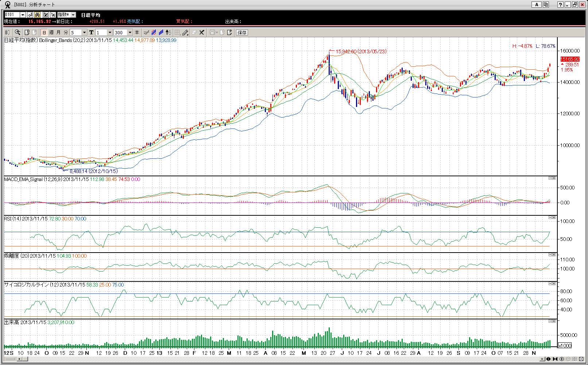
Task: Click the horizontal scrollbar right arrow
Action: pyautogui.click(x=542, y=359)
